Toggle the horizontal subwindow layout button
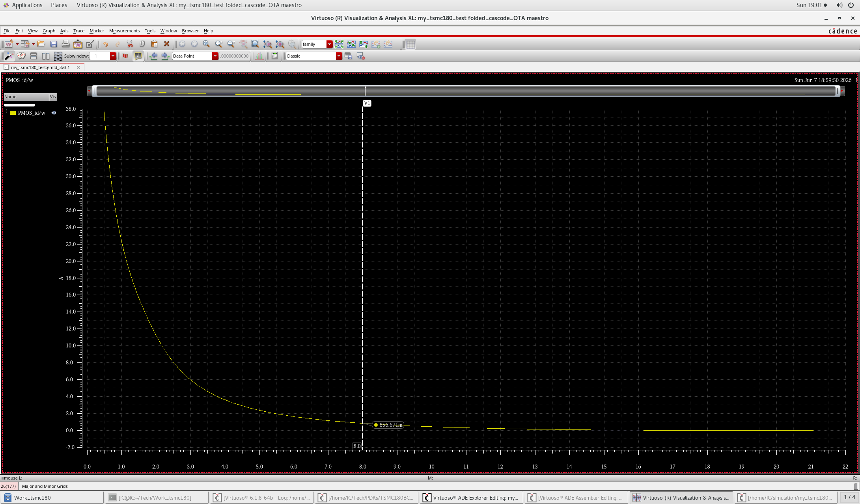The height and width of the screenshot is (504, 860). pyautogui.click(x=34, y=56)
